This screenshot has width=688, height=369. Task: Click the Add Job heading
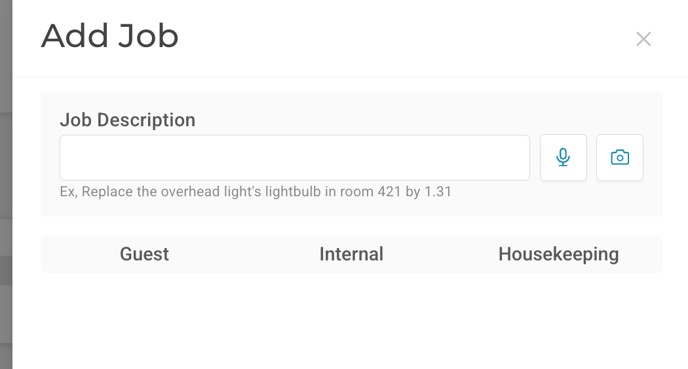tap(110, 36)
